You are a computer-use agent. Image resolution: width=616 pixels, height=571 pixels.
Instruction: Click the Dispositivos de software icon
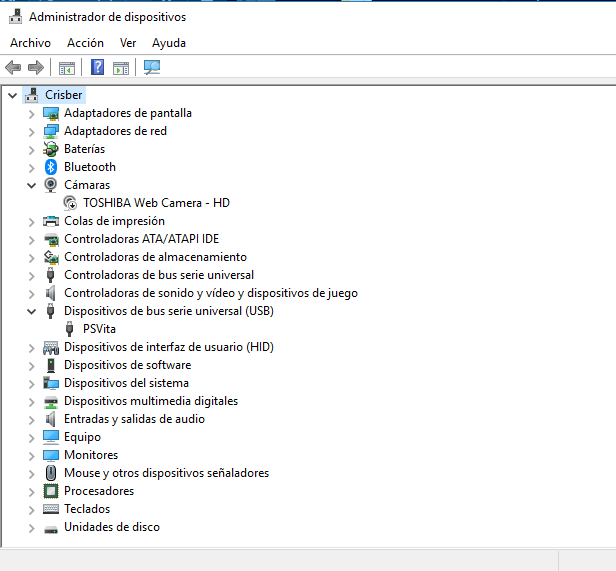pos(51,365)
